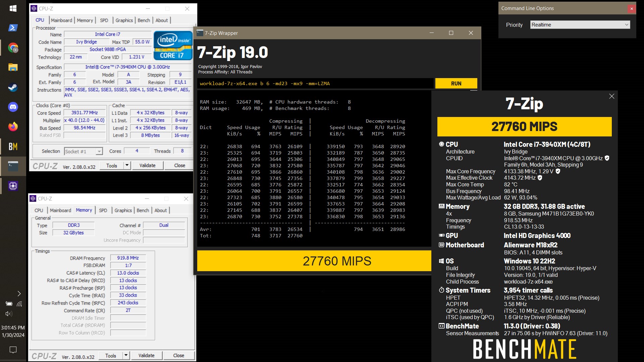644x362 pixels.
Task: Click Validate in the upper CPU-Z window
Action: [148, 165]
